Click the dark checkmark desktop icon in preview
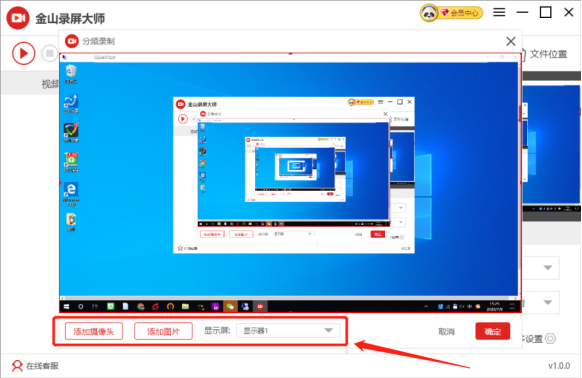Image resolution: width=582 pixels, height=378 pixels. click(x=71, y=133)
